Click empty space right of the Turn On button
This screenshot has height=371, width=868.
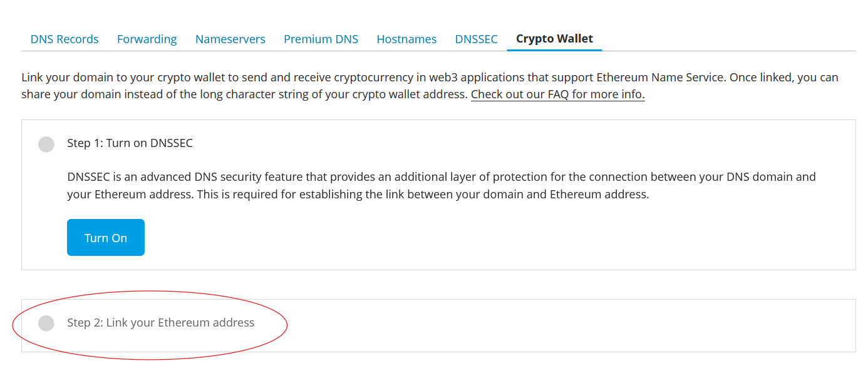438,238
